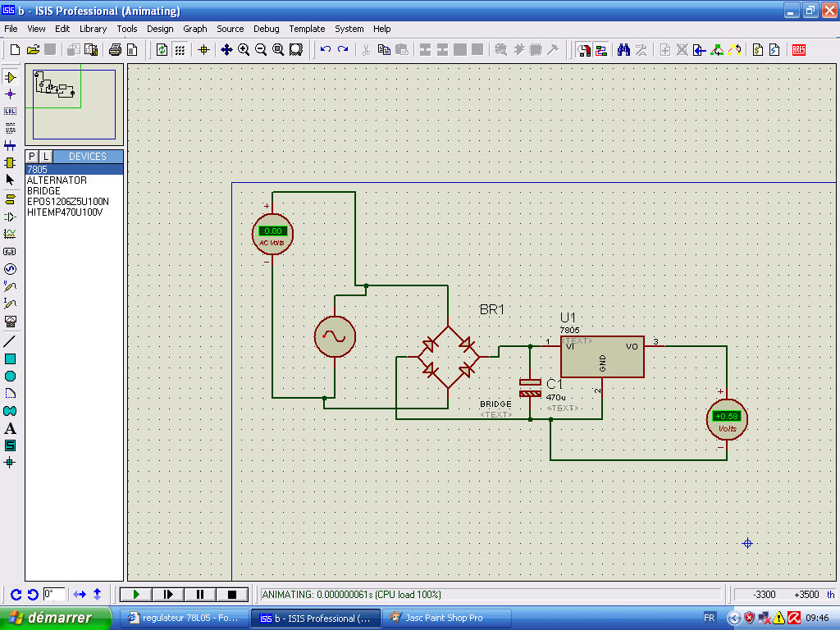Image resolution: width=840 pixels, height=630 pixels.
Task: Open the Library menu
Action: [93, 29]
